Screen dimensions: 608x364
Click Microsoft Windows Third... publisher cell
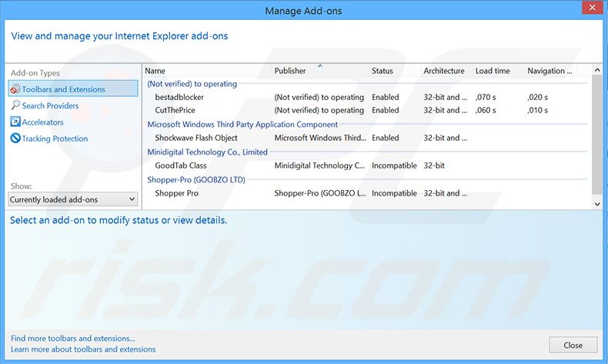(320, 138)
